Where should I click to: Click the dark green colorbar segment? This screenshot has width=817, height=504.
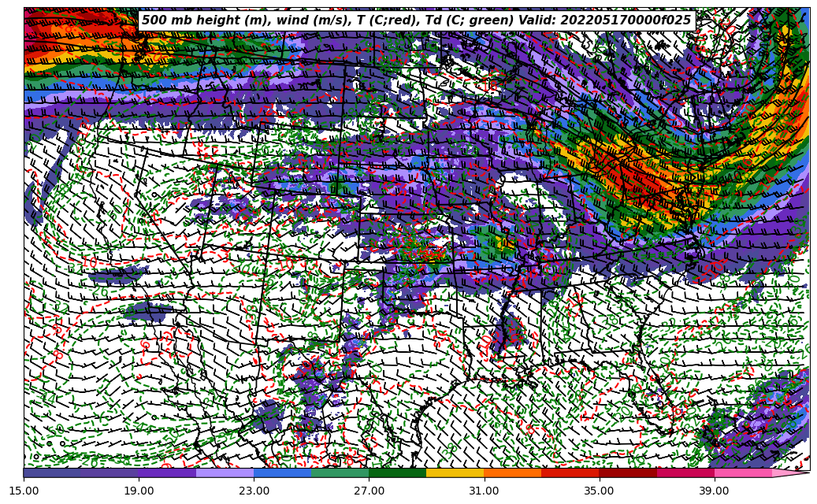[x=397, y=472]
